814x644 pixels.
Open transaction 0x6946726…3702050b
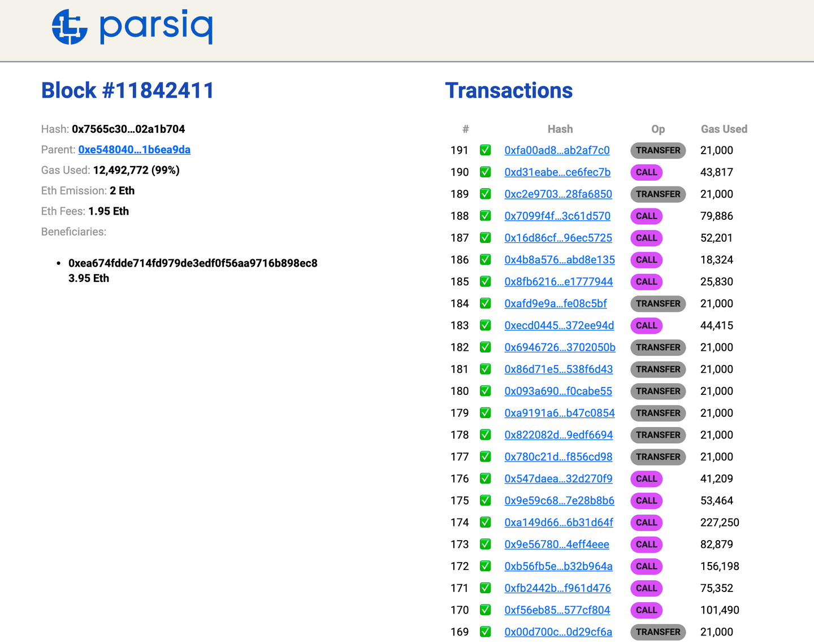[560, 347]
